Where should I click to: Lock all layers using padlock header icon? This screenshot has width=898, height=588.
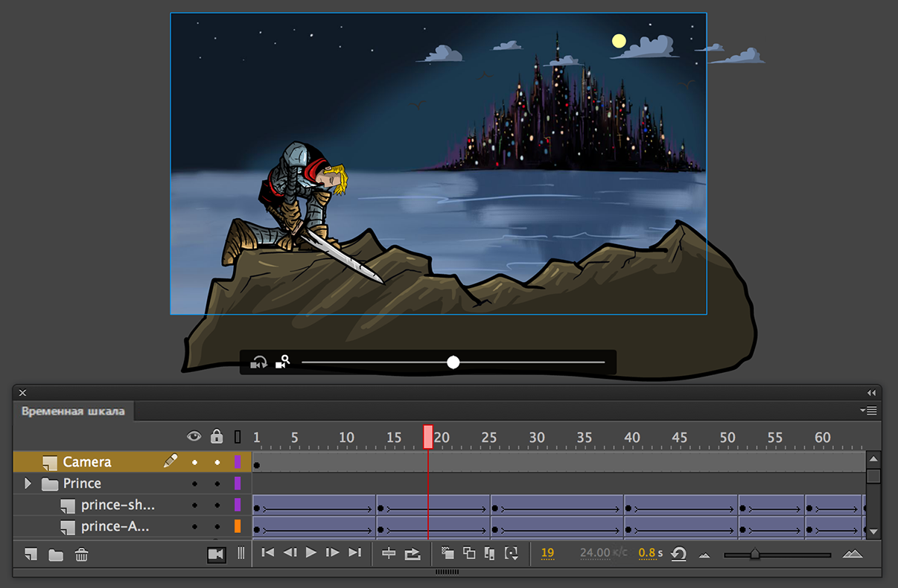(x=217, y=436)
